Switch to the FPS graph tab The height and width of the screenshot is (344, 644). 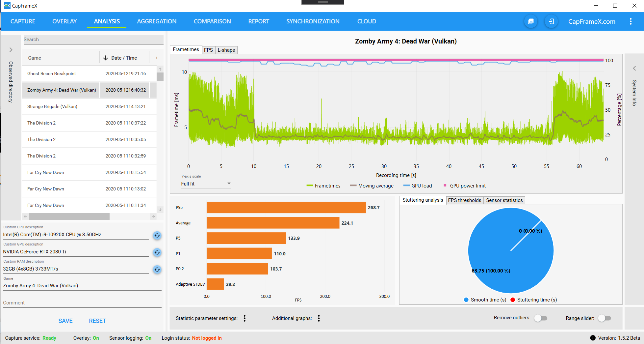coord(208,50)
